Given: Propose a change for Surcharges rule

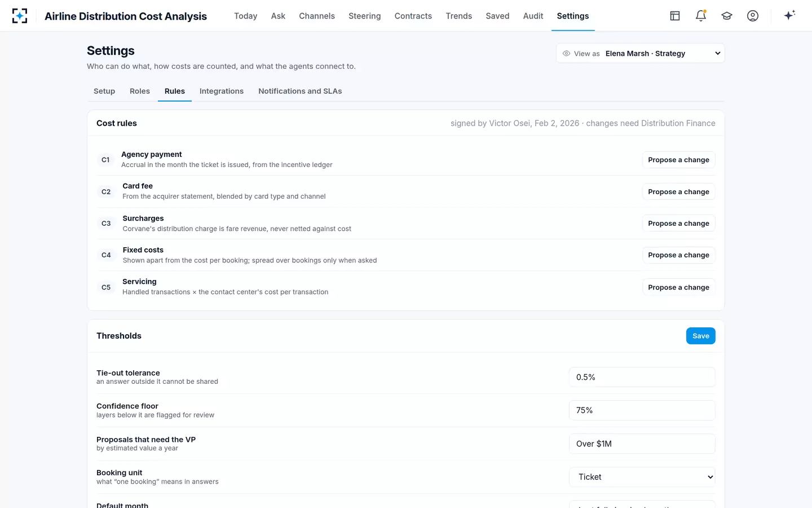Looking at the screenshot, I should (x=679, y=224).
